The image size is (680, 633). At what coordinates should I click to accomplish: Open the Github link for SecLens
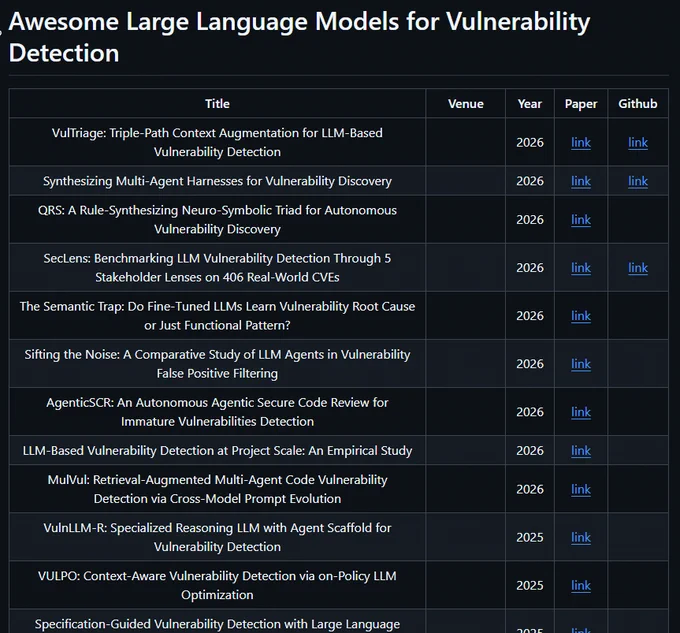(638, 268)
